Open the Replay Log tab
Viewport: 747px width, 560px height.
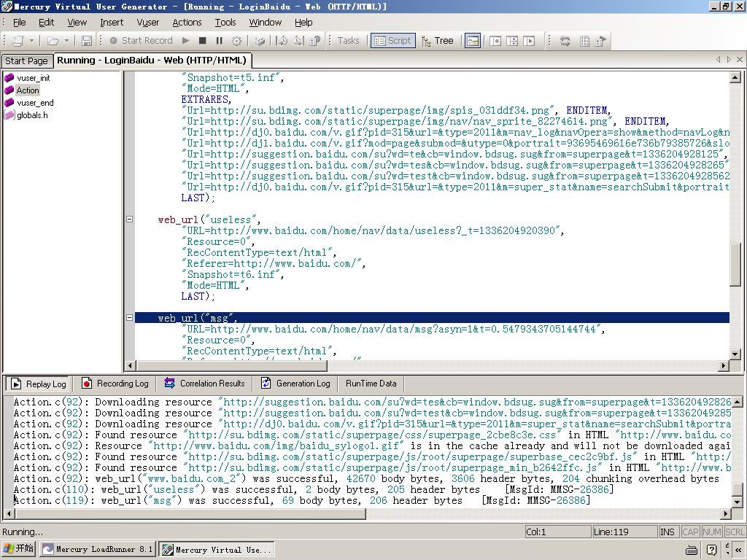point(38,384)
